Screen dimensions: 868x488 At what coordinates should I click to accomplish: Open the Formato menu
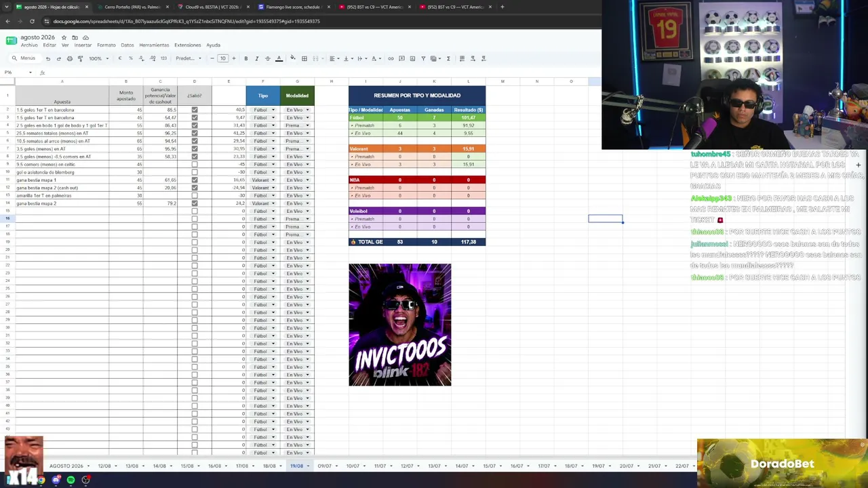point(106,45)
